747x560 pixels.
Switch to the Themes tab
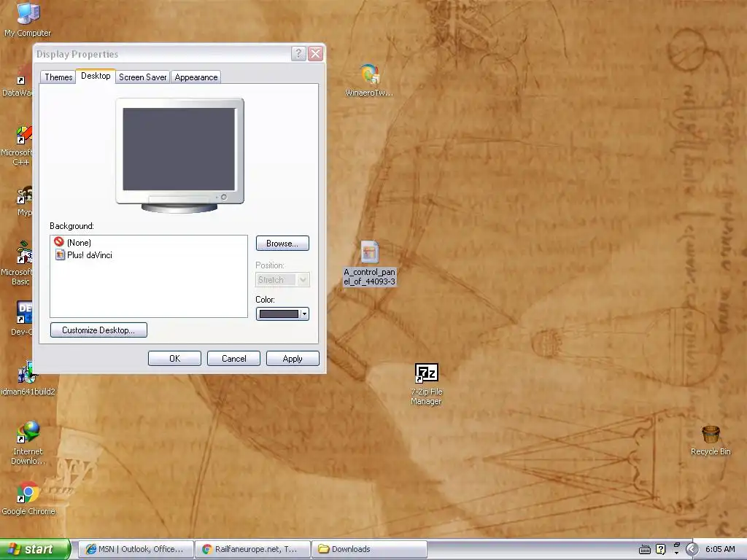58,77
